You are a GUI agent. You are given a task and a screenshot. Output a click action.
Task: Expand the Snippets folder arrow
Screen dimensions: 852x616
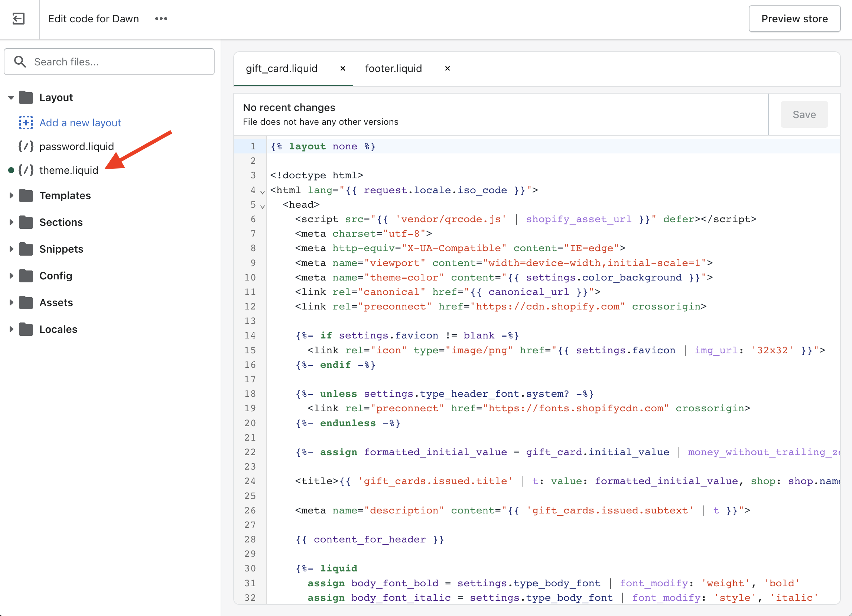click(x=11, y=249)
